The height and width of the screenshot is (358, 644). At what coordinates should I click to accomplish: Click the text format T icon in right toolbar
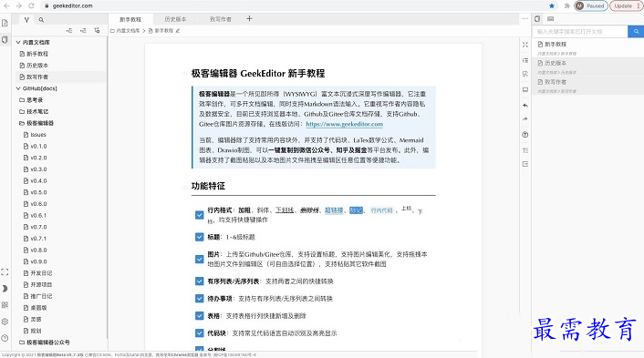[x=525, y=150]
